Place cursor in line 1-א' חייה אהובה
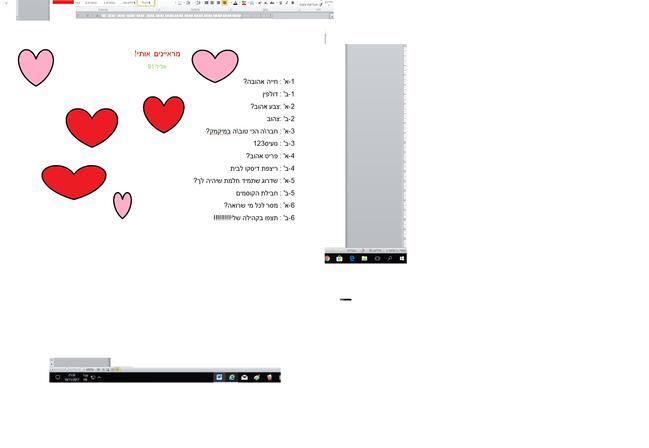 pos(268,82)
